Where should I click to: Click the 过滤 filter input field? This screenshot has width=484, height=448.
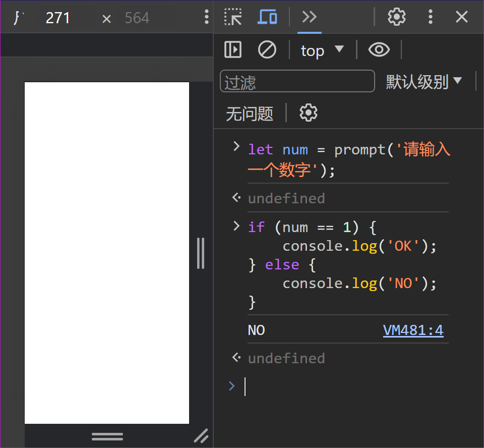point(297,82)
